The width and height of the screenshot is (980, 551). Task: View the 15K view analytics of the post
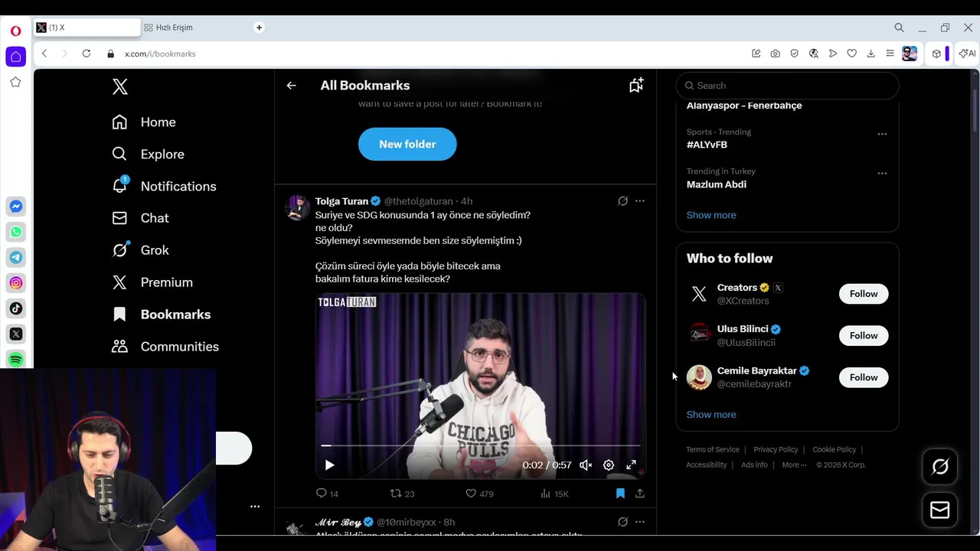[x=554, y=494]
